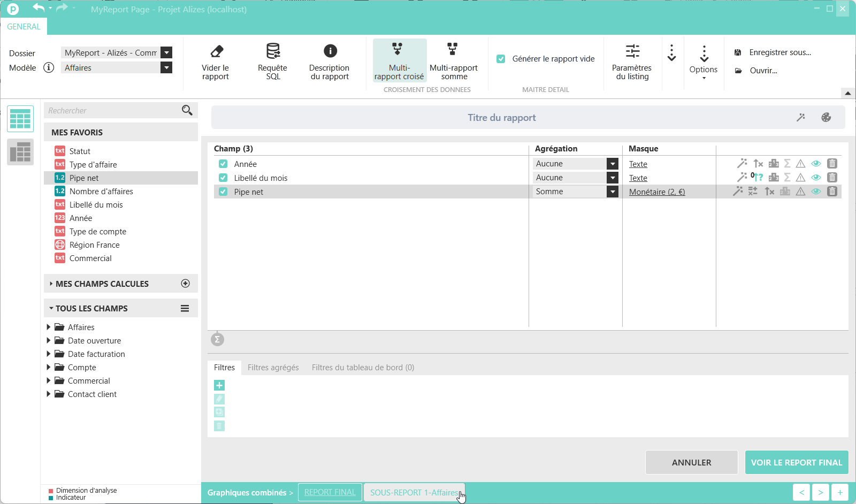
Task: Click the report color palette icon
Action: (826, 118)
